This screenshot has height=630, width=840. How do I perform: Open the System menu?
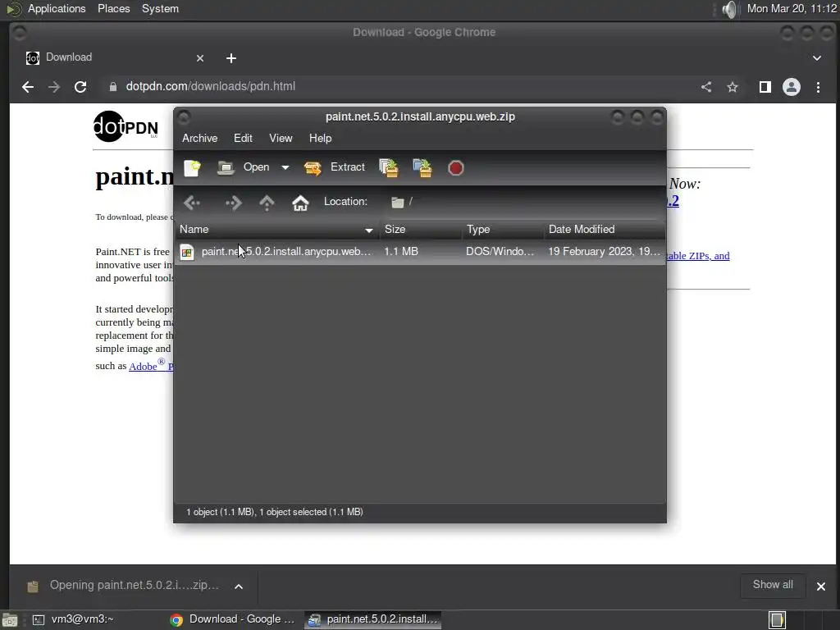tap(160, 9)
